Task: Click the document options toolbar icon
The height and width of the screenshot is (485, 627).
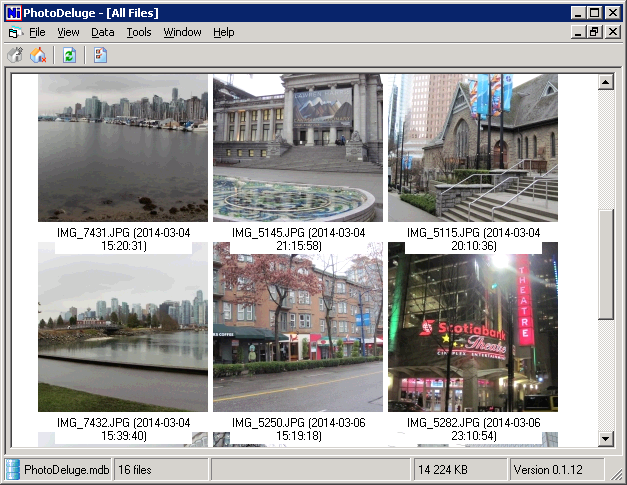Action: 100,55
